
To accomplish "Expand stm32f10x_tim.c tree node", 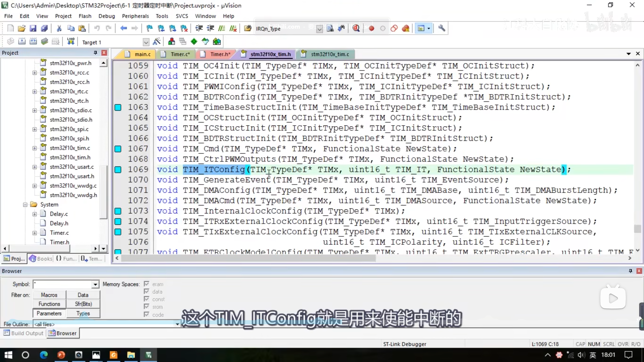I will (34, 148).
